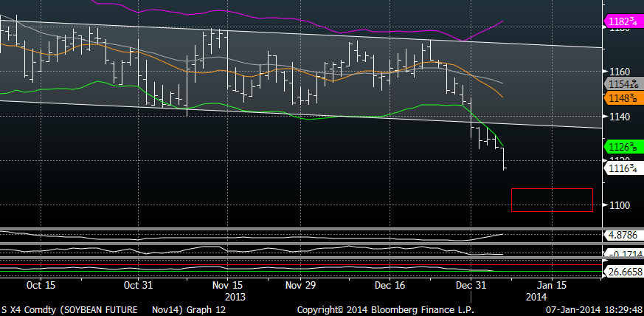Click the 26.6658 indicator value label
Screen dimensions: 644x316
(x=624, y=272)
